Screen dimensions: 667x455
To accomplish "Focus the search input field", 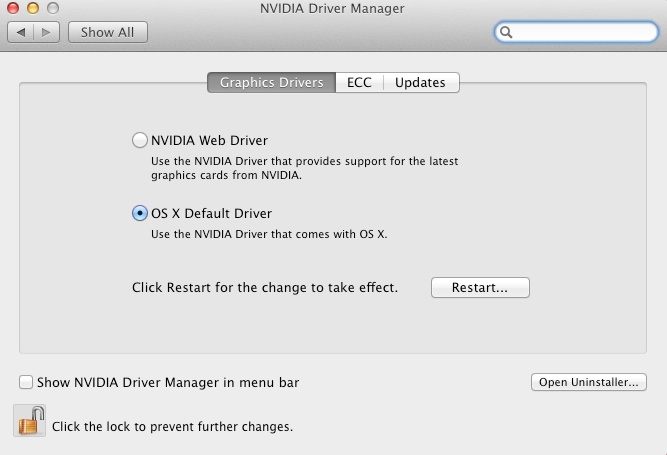I will click(x=576, y=32).
